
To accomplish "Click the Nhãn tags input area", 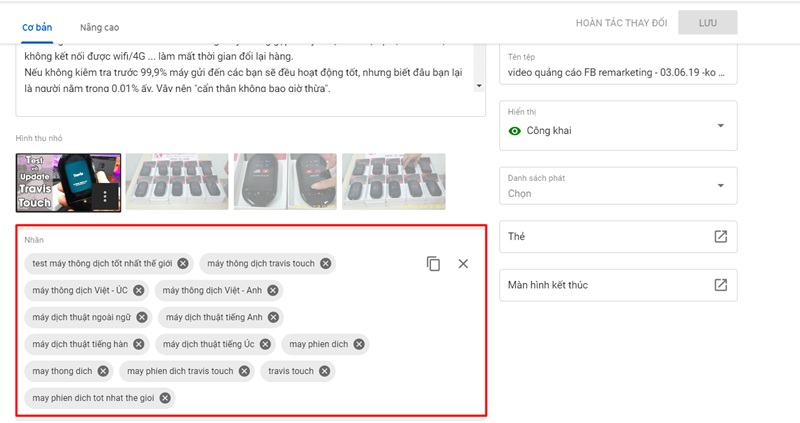I will click(x=300, y=400).
